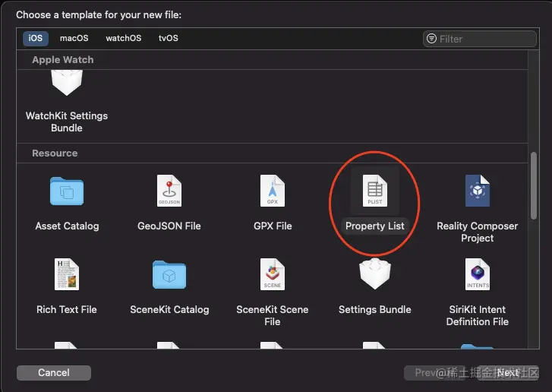Click the GPX File label
The width and height of the screenshot is (552, 392).
273,226
